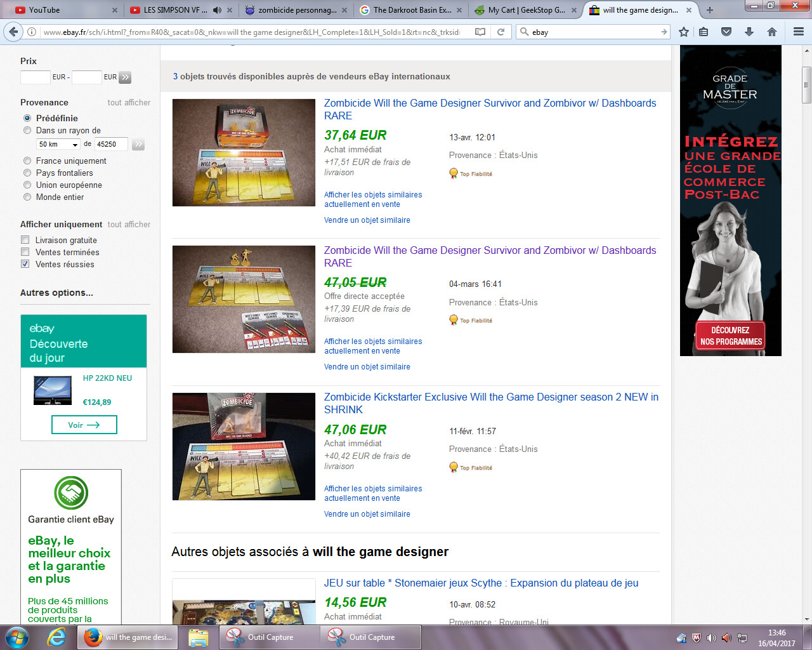Viewport: 812px width, 650px height.
Task: Click Voir button in Découverte du jour
Action: [x=84, y=425]
